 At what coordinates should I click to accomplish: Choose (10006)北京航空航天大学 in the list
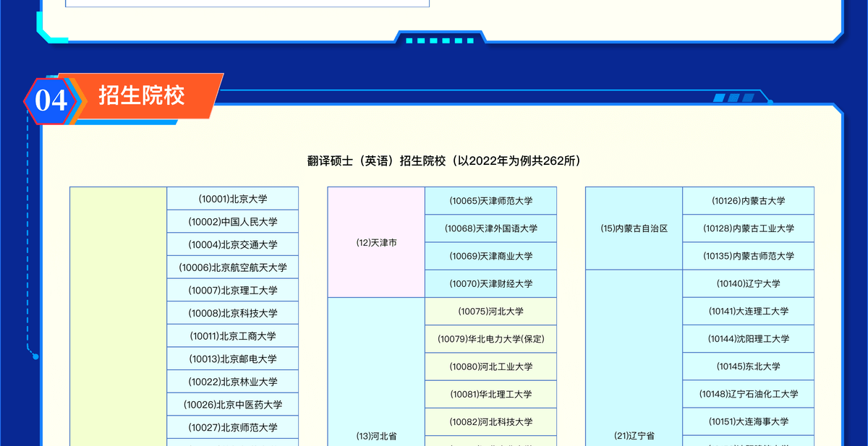pos(232,267)
